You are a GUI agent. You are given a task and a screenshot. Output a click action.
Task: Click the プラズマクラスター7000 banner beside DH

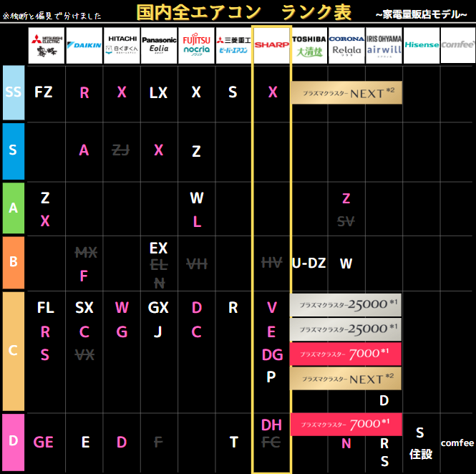(x=346, y=424)
